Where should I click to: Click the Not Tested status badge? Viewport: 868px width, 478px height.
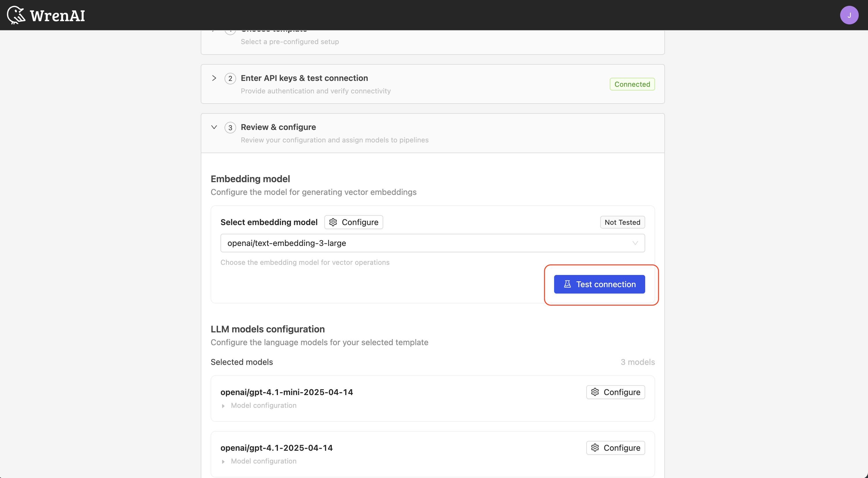click(x=622, y=222)
